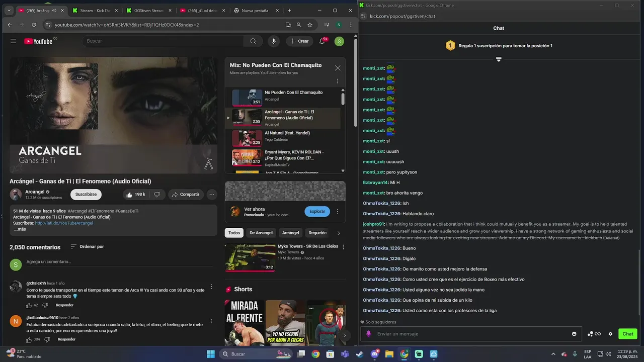This screenshot has height=362, width=644.
Task: Click the site info icon in YouTube address bar
Action: click(x=48, y=25)
